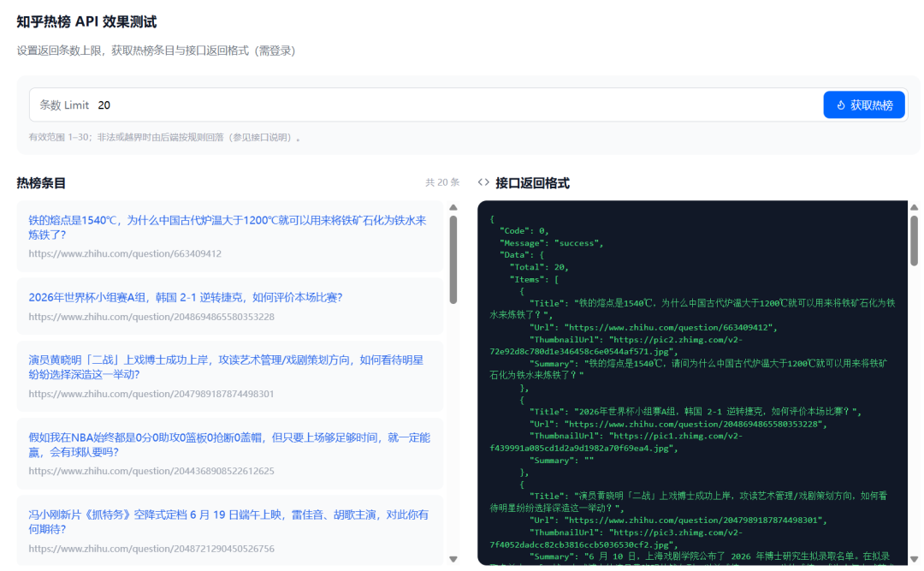924x571 pixels.
Task: Click the URL ending in 663409412 in the list
Action: 125,253
